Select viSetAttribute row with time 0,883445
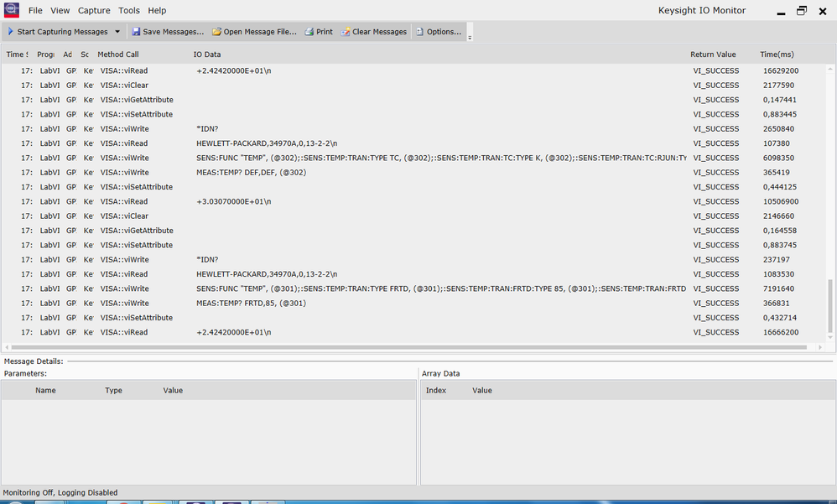 414,114
